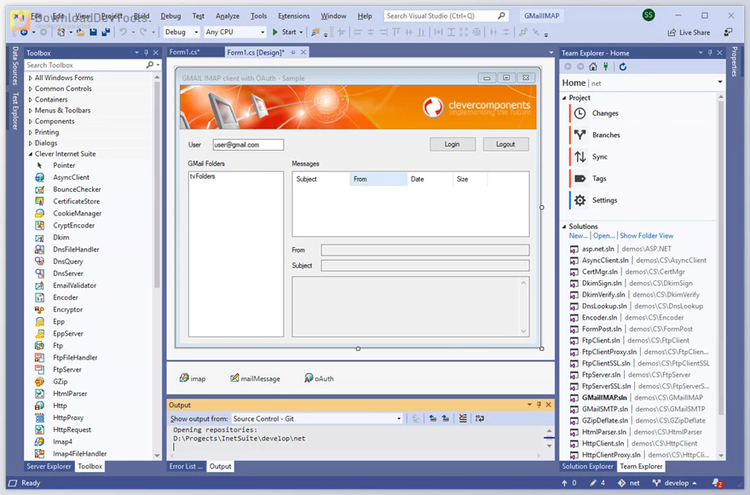750x495 pixels.
Task: Toggle auto-hide pin on Output panel
Action: click(539, 405)
